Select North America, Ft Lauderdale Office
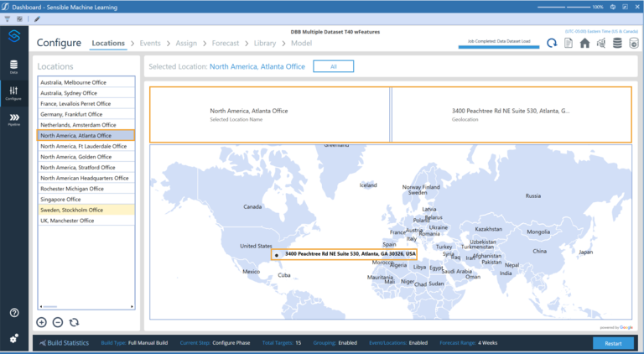The height and width of the screenshot is (354, 644). click(86, 146)
